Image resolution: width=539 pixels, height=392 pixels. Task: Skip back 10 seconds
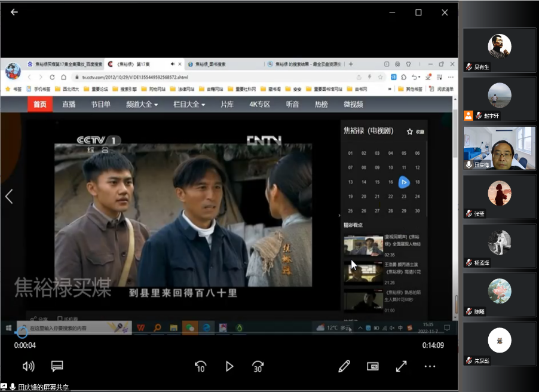[201, 366]
